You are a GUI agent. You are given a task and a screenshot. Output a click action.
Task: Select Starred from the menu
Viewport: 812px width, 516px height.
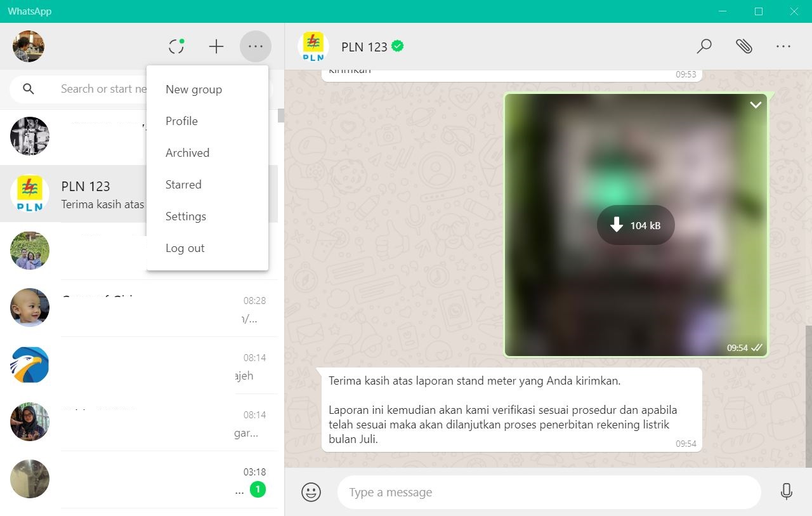183,184
